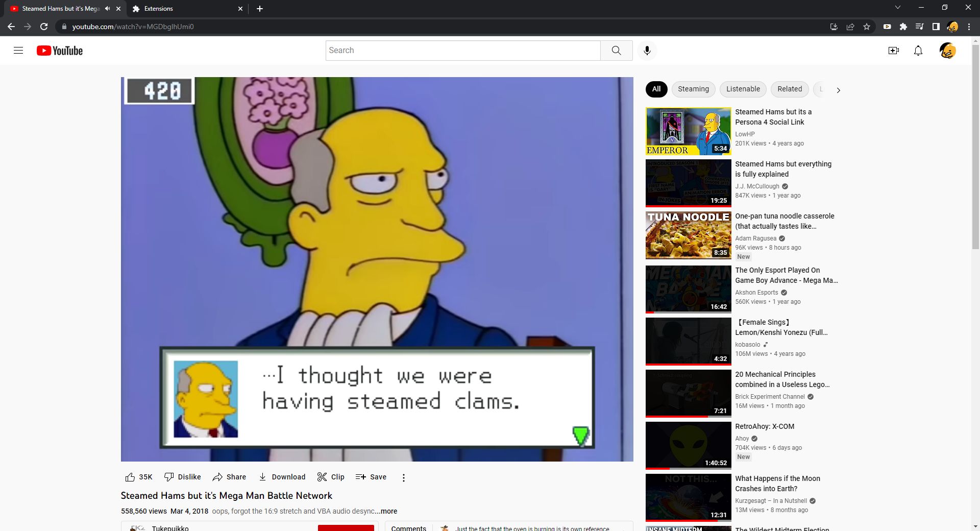This screenshot has height=531, width=980.
Task: Select the Related filter chip
Action: pos(790,89)
